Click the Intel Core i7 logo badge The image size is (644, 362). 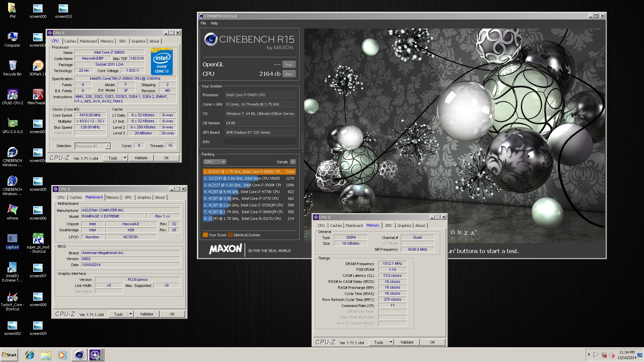162,62
